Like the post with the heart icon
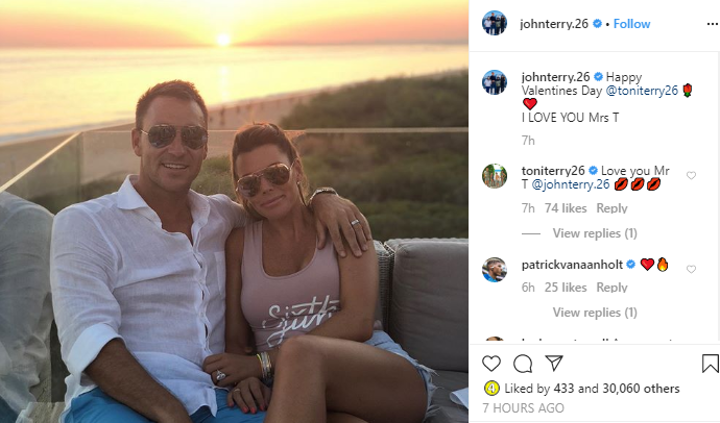 (x=491, y=363)
